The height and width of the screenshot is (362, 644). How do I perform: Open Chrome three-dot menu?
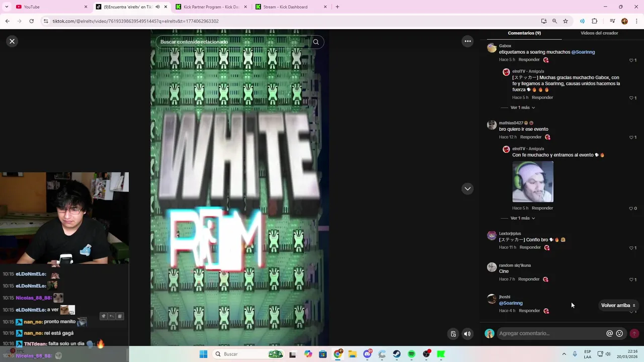tap(636, 21)
